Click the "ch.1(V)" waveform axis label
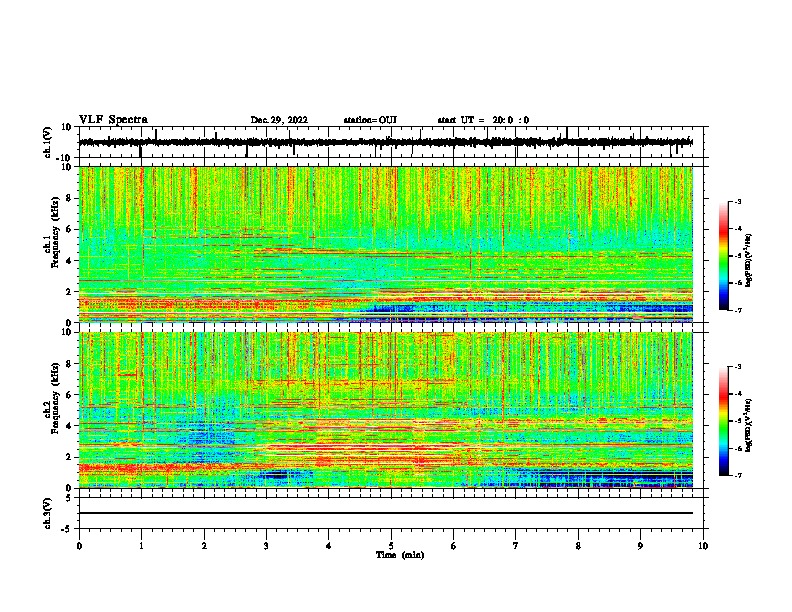Screen dimensions: 792x612 (47, 142)
